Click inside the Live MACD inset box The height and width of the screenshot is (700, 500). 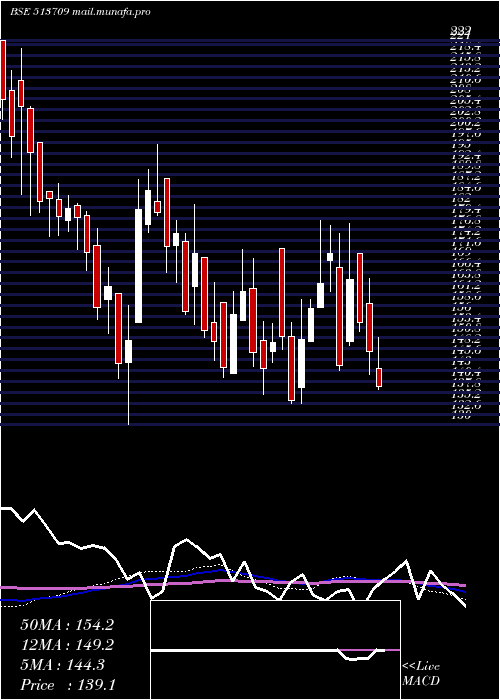click(x=275, y=650)
